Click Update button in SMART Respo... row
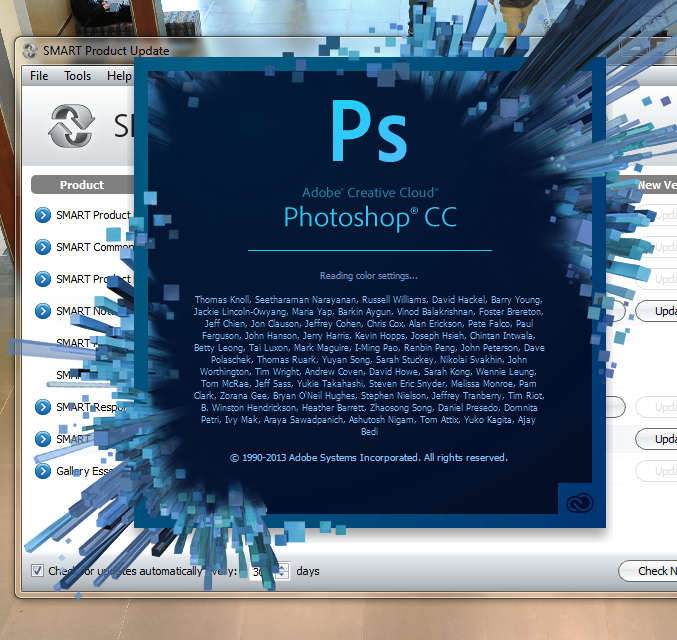Image resolution: width=677 pixels, height=640 pixels. tap(656, 407)
